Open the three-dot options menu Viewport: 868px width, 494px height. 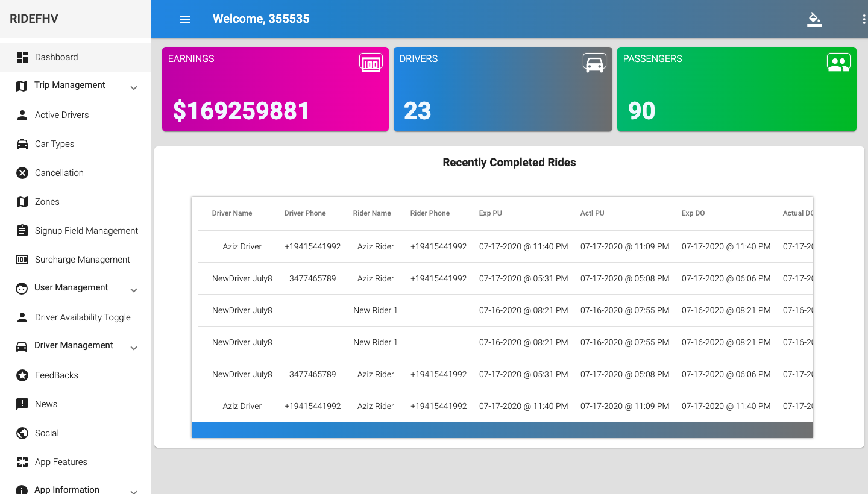[863, 19]
